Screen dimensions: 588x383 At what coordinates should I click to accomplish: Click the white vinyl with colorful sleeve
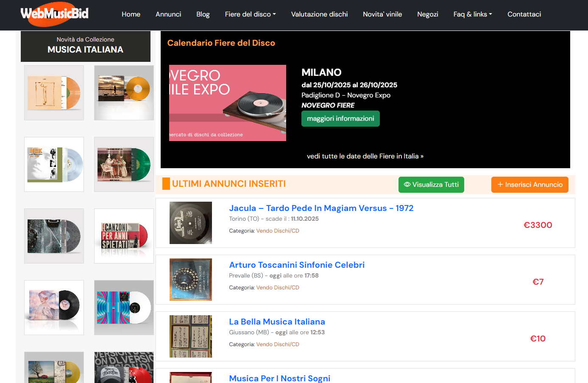(x=124, y=308)
